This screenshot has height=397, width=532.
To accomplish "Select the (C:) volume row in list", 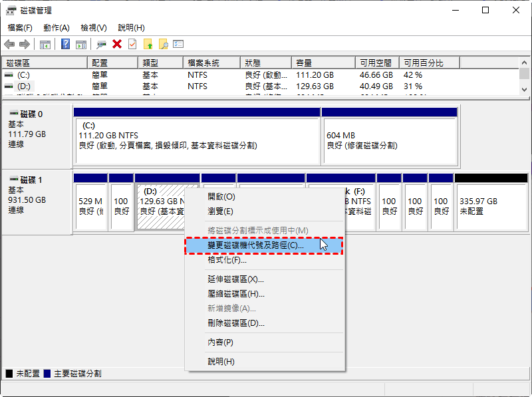I will click(23, 75).
